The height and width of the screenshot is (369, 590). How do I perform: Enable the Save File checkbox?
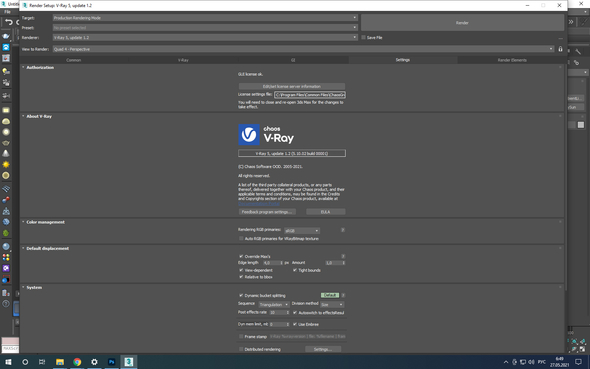coord(363,38)
